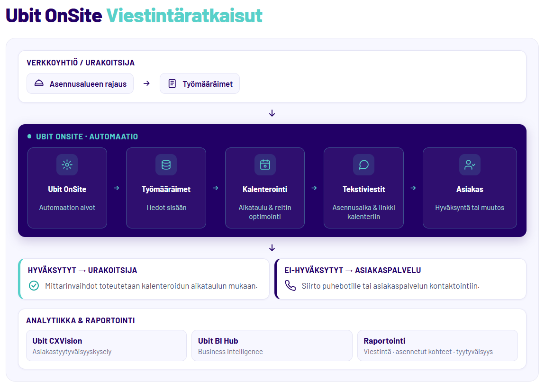The image size is (545, 392).
Task: Open the Kalenterointi card
Action: [x=265, y=188]
